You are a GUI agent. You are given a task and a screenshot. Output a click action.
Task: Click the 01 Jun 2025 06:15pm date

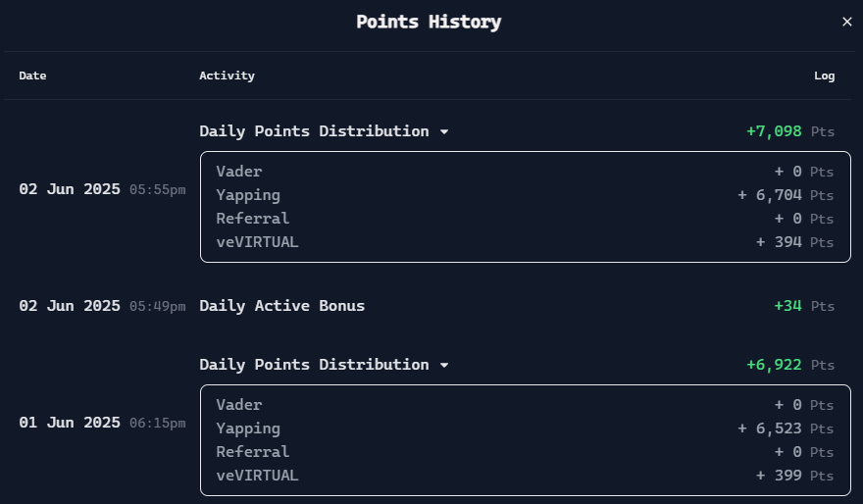102,423
